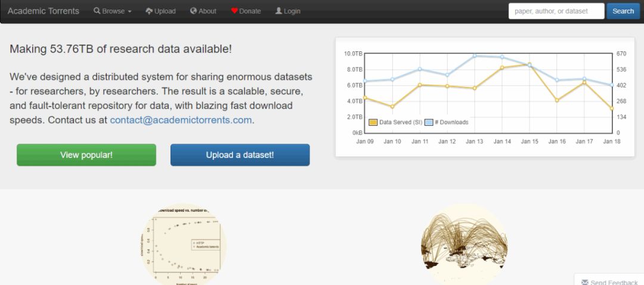Click the contact@academictorrents.com email link
The width and height of the screenshot is (644, 285).
[x=181, y=120]
